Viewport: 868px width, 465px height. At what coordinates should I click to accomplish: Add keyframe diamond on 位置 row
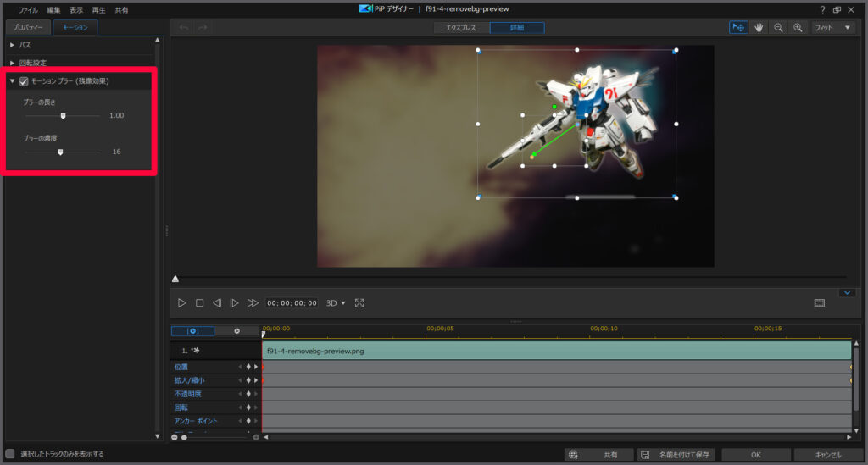(x=248, y=367)
